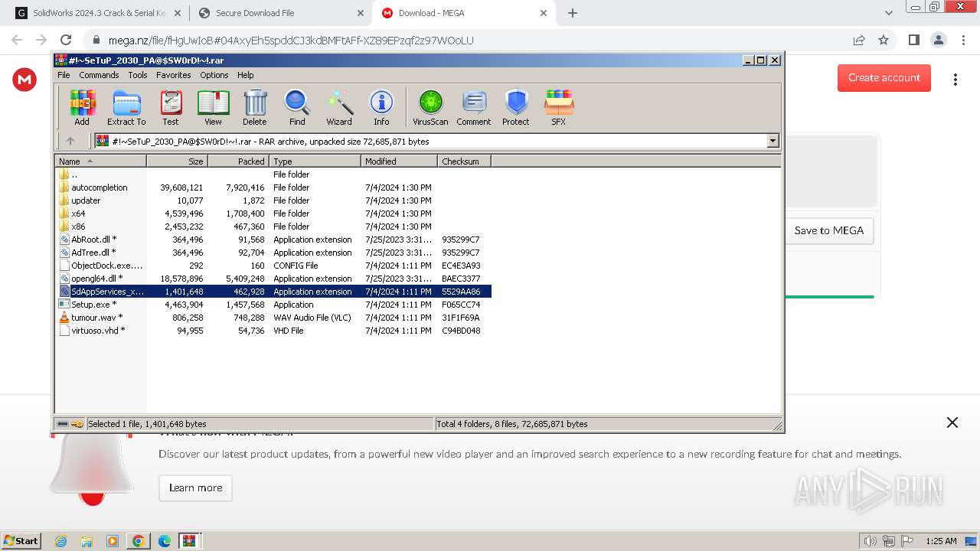Click the Delete trash icon

click(255, 107)
